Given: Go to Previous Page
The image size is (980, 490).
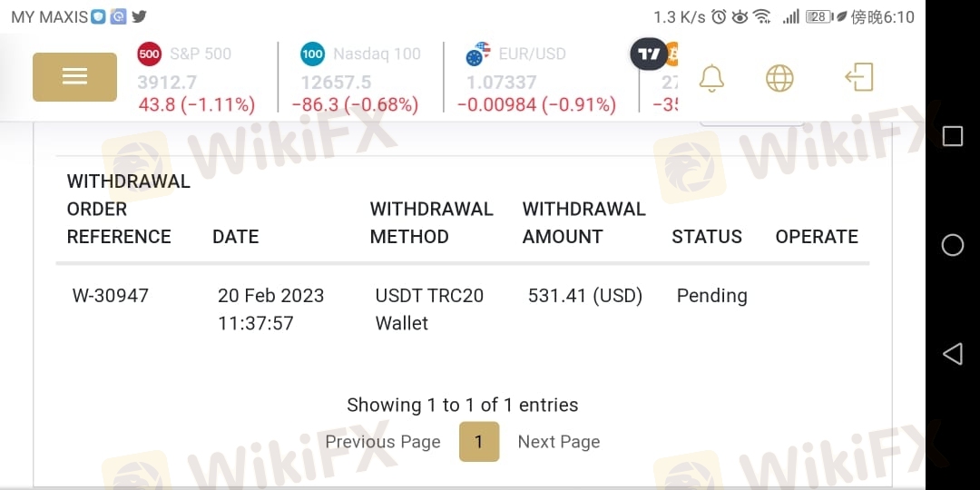Looking at the screenshot, I should click(x=383, y=442).
